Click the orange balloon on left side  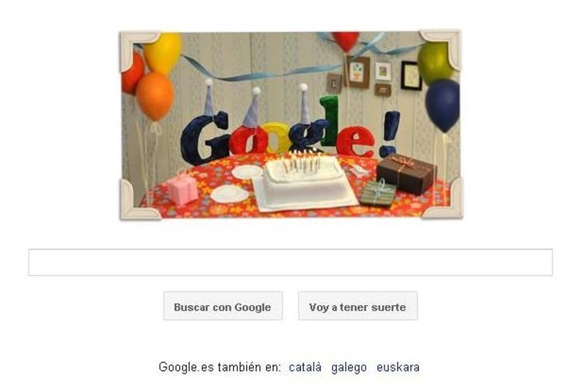[155, 96]
